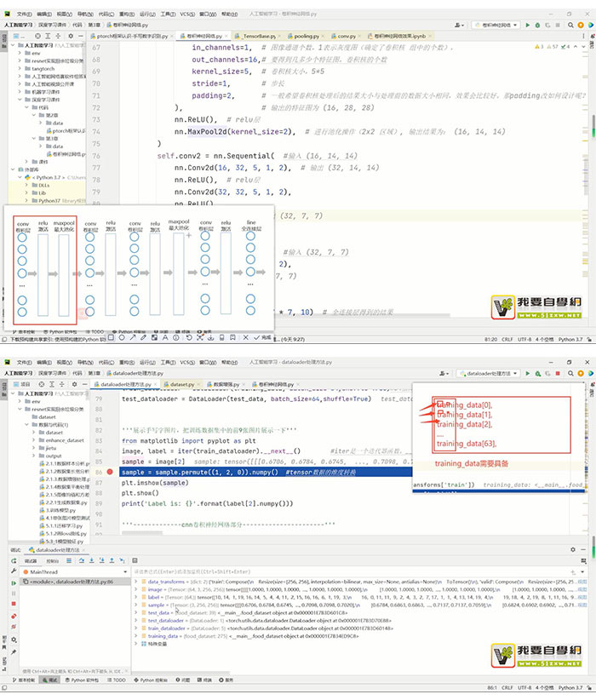Click Step Into icon in debugger toolbar

(91, 560)
